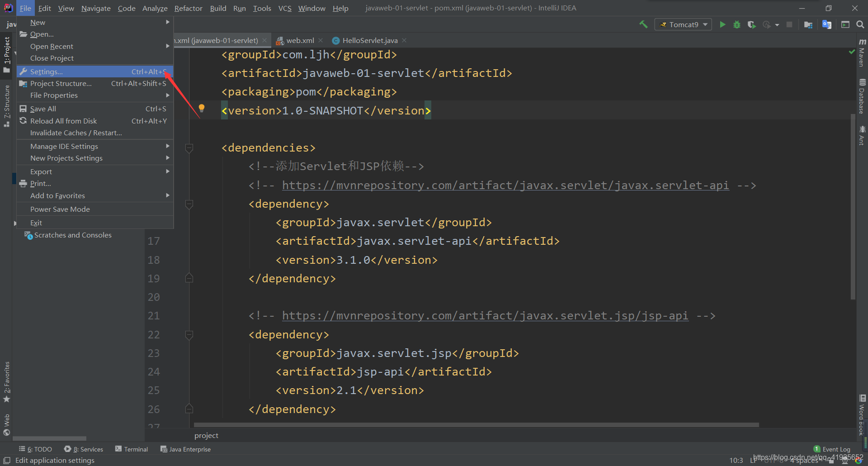This screenshot has width=868, height=466.
Task: Open the Java Enterprise tool window
Action: (185, 449)
